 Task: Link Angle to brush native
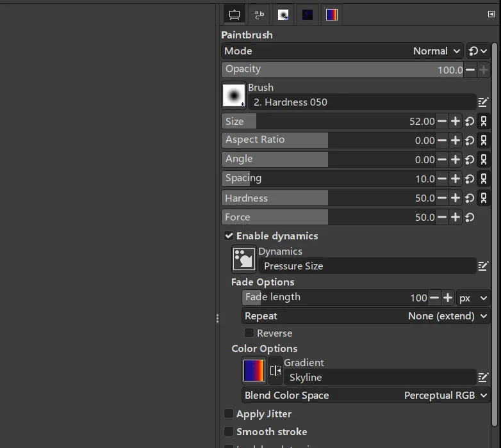(x=484, y=159)
